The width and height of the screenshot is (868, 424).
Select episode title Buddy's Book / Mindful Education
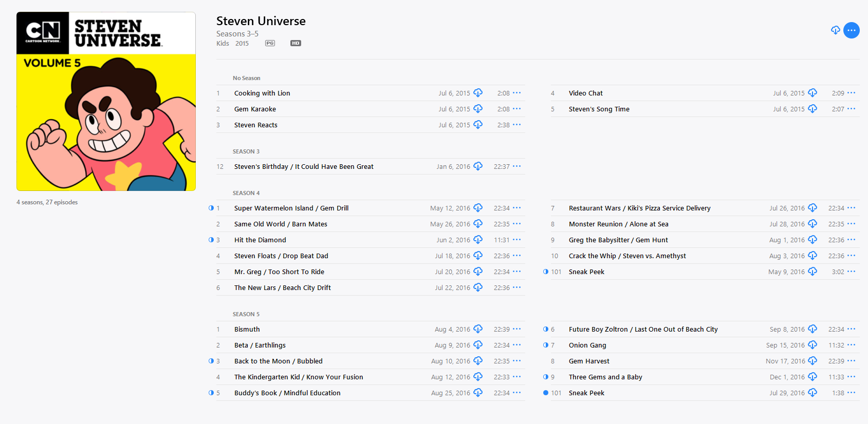point(287,393)
